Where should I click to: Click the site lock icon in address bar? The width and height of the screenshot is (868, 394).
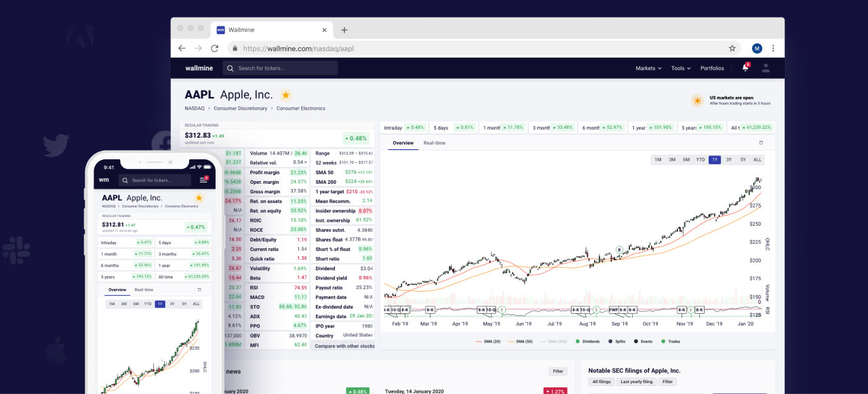(235, 48)
